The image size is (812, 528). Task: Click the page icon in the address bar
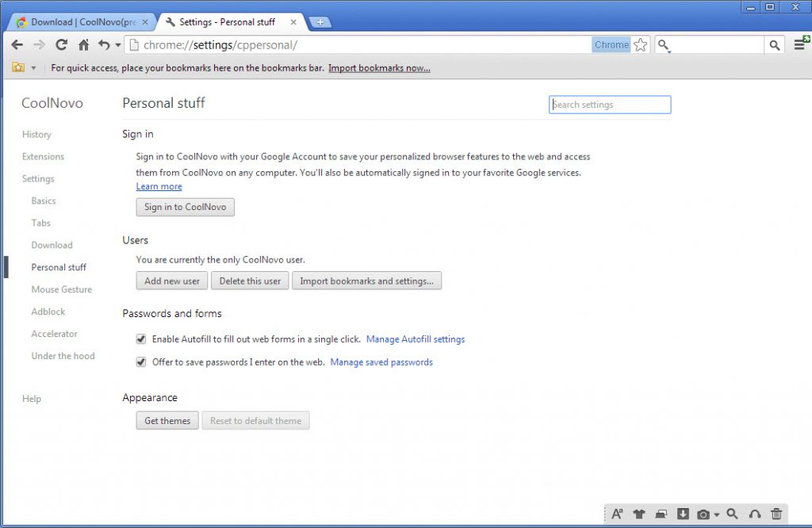coord(134,45)
